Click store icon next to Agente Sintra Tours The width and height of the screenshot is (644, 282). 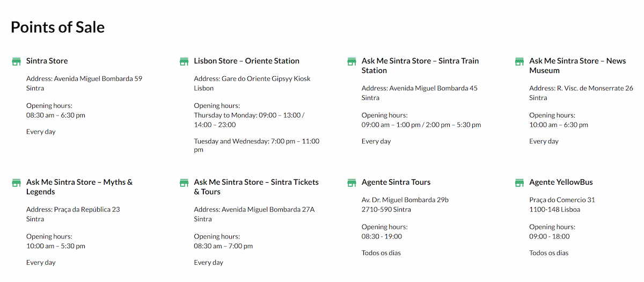pos(352,183)
